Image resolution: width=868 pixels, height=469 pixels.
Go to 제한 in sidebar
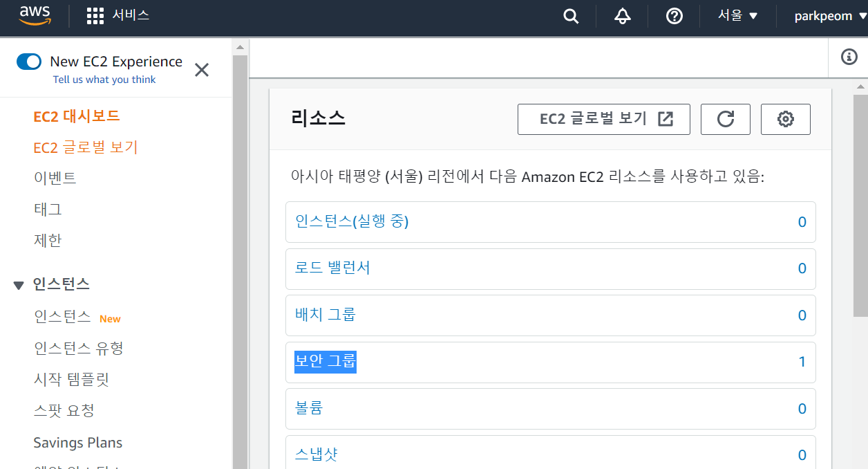[x=48, y=240]
